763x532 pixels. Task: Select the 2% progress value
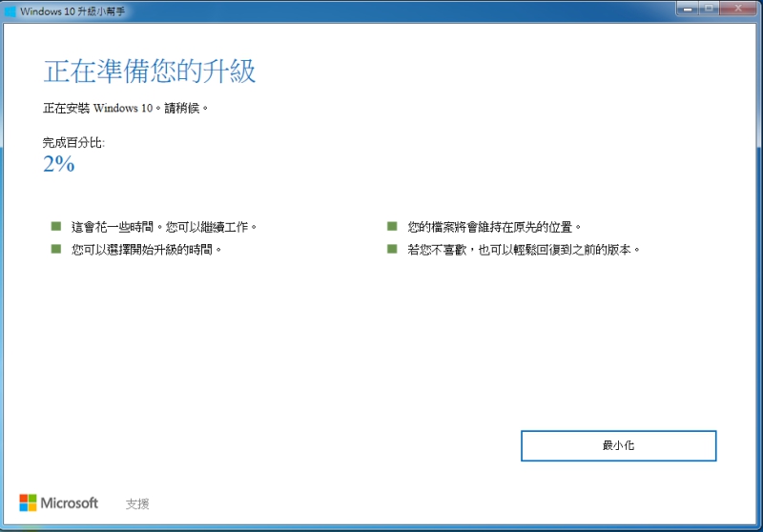[59, 164]
